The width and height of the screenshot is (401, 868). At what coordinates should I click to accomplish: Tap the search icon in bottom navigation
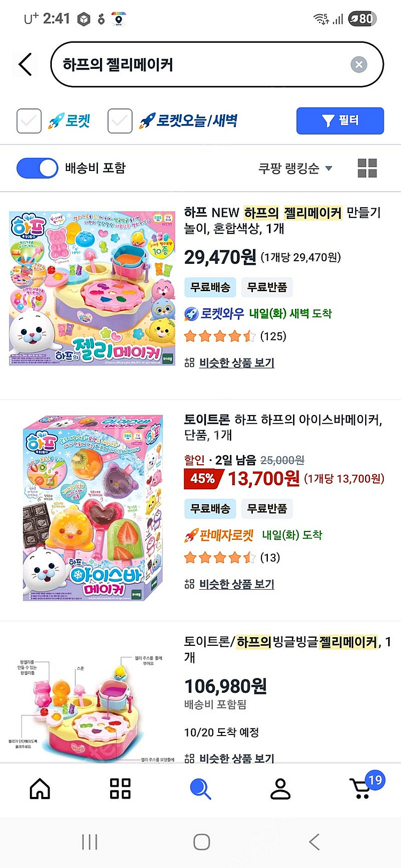(200, 788)
